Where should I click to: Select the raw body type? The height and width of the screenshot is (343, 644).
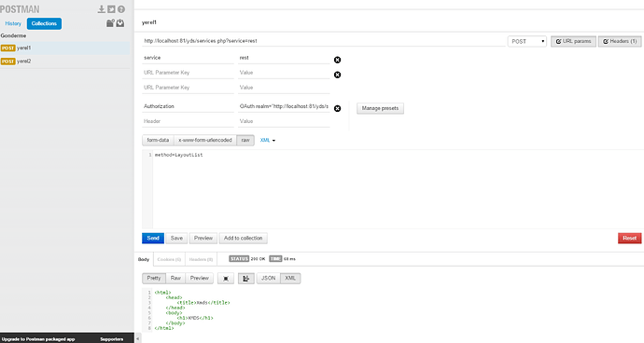[245, 141]
